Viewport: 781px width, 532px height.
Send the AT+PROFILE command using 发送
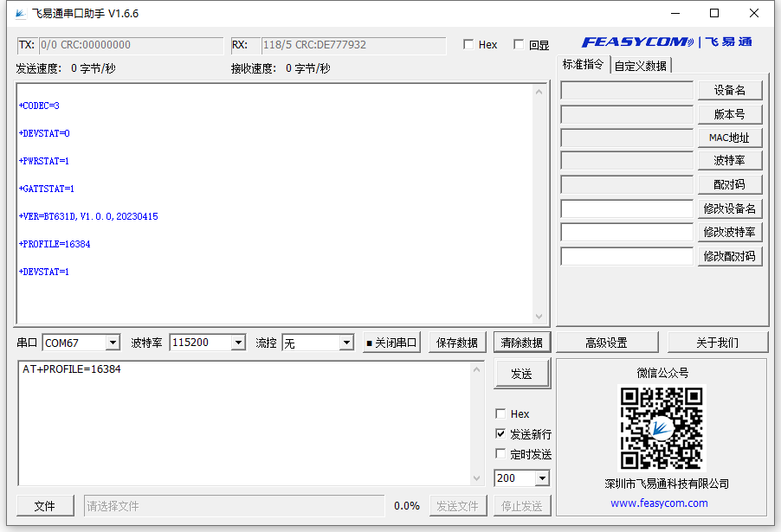tap(522, 373)
